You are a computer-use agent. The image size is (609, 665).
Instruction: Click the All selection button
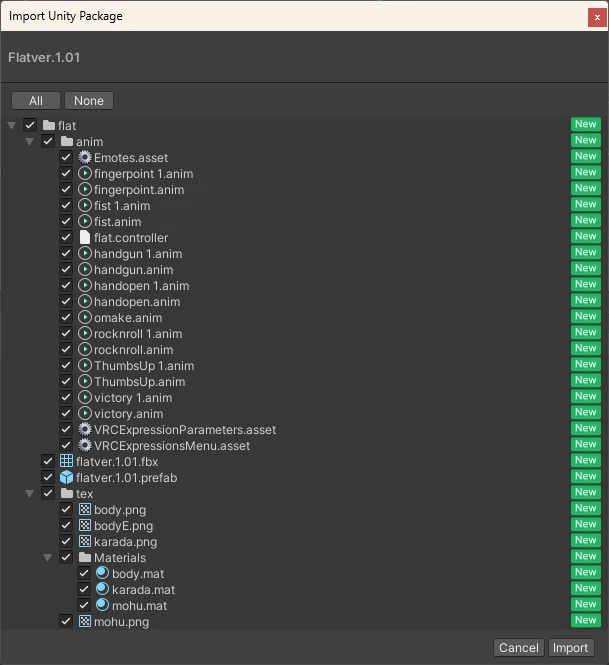tap(36, 101)
